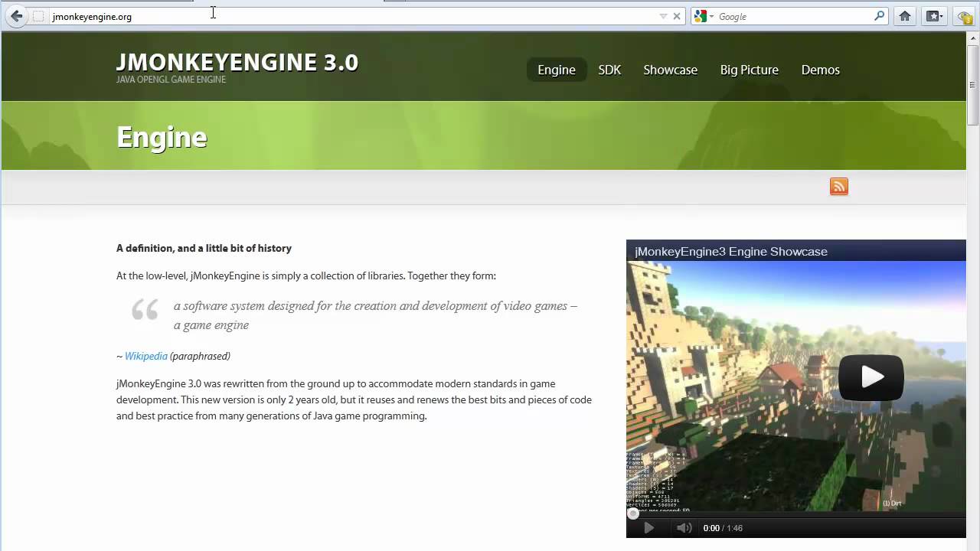
Task: Click the video preview thumbnail
Action: pos(796,386)
